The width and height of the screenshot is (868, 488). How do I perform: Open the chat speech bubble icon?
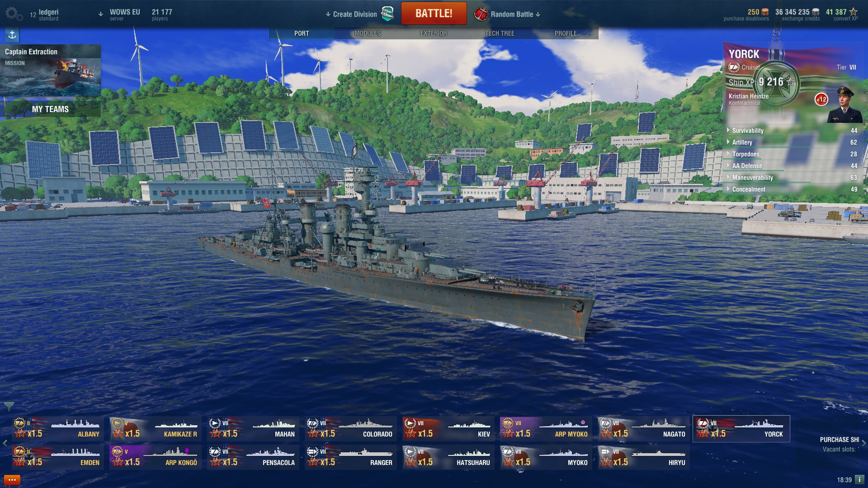(12, 480)
